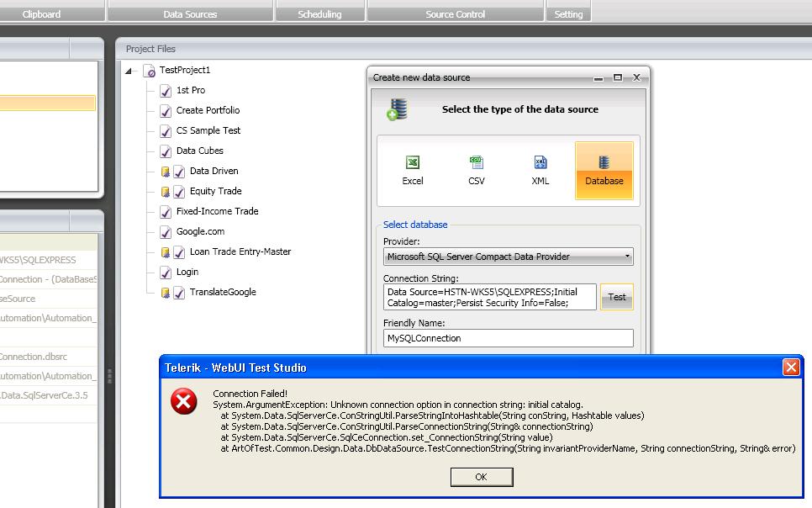Click the data-bound icon beside Data Driven
812x508 pixels.
[166, 171]
